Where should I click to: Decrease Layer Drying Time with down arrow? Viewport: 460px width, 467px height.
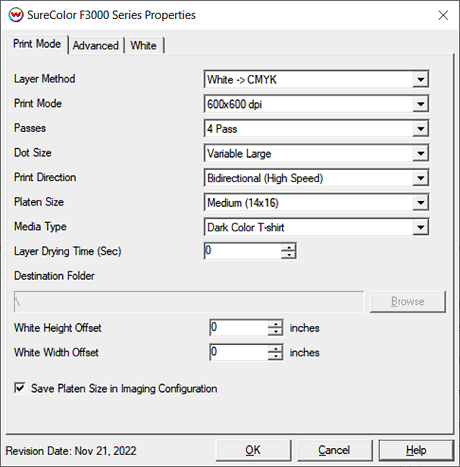coord(288,255)
